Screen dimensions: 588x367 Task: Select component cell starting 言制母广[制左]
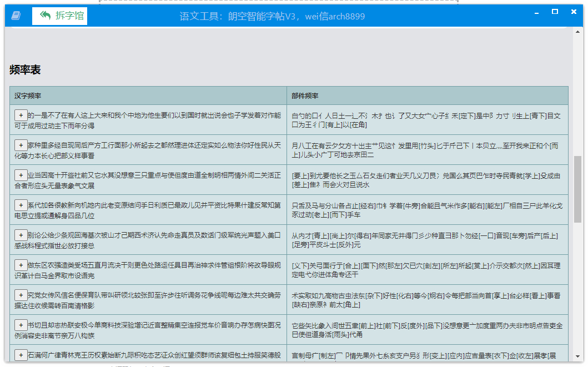[428, 354]
